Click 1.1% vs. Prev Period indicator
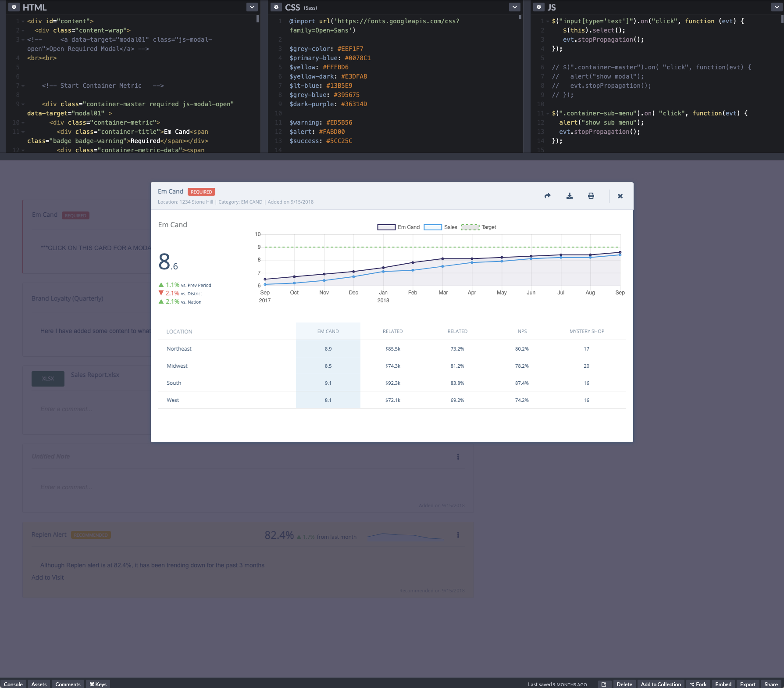784x688 pixels. point(185,285)
